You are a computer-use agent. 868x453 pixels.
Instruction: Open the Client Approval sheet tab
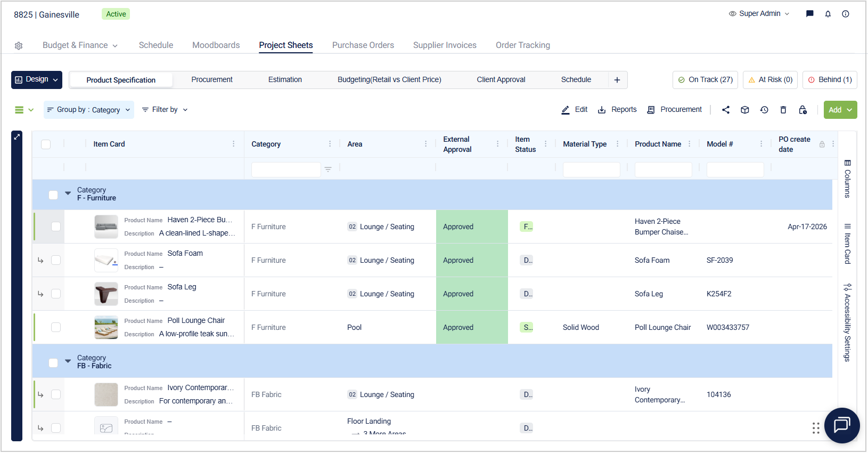(x=501, y=80)
